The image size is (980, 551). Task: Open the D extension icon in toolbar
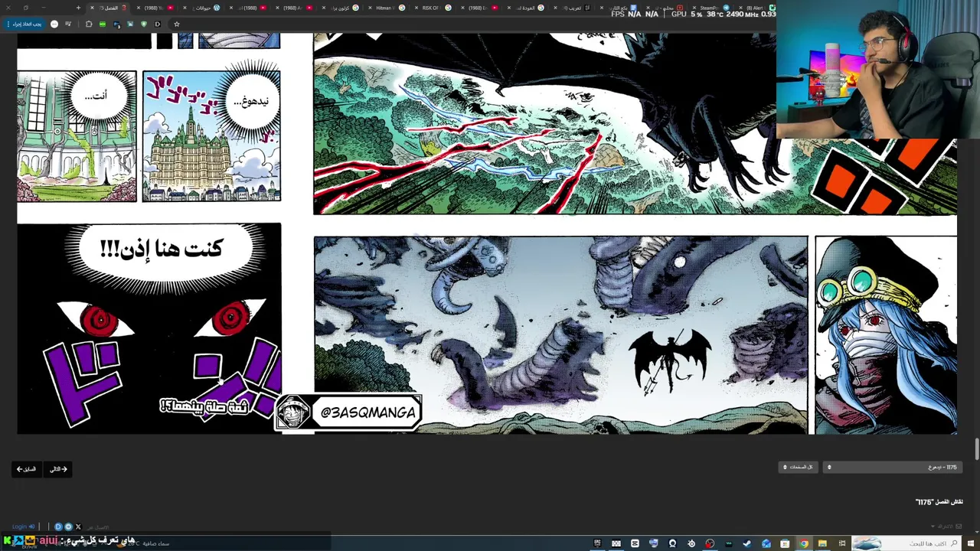(x=157, y=24)
